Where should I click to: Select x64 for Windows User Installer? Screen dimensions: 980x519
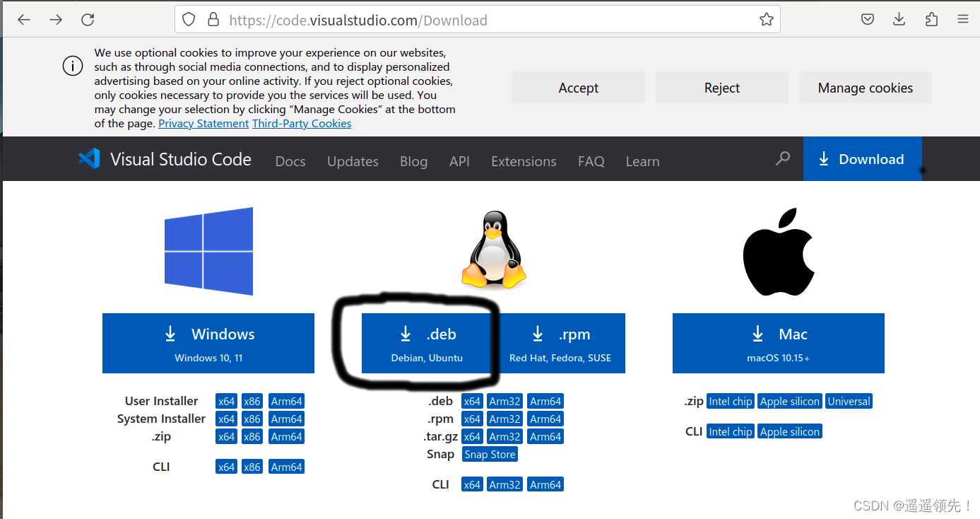click(x=226, y=401)
